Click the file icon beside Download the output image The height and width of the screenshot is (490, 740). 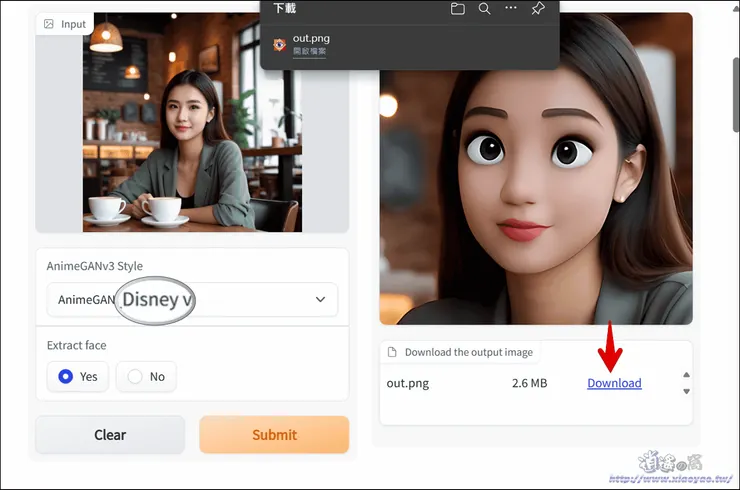click(x=392, y=352)
